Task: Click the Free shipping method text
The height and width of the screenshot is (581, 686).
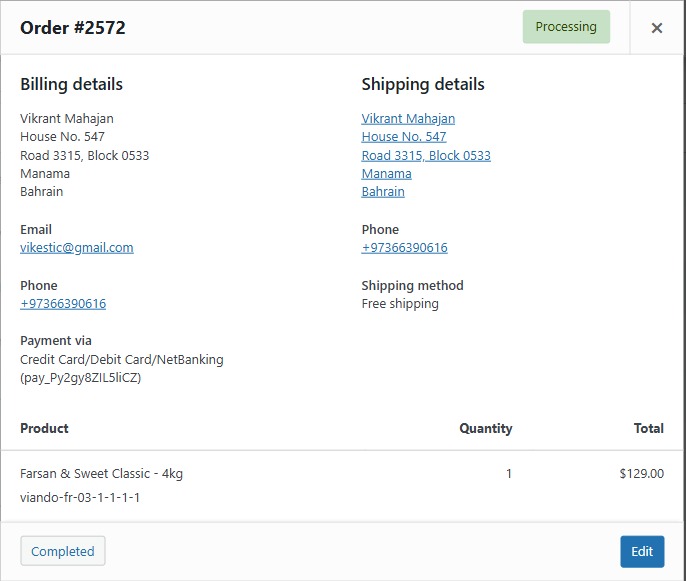Action: click(400, 304)
